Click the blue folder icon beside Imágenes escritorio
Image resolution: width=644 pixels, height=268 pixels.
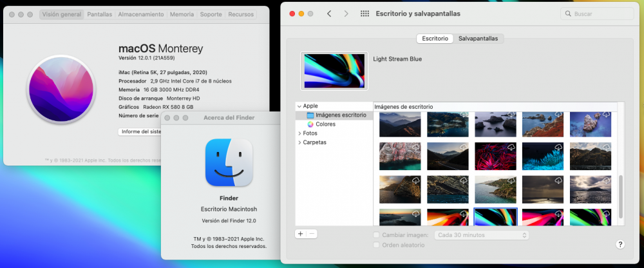pos(310,115)
